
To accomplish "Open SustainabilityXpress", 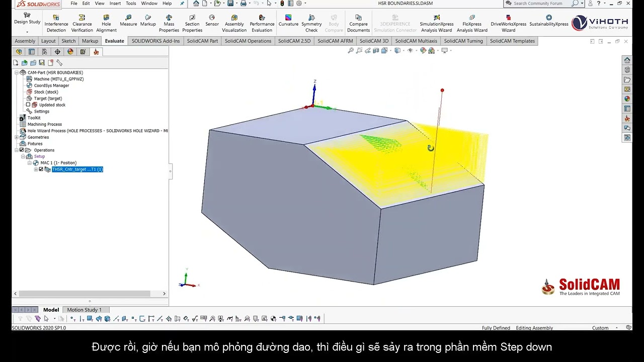I will tap(549, 21).
